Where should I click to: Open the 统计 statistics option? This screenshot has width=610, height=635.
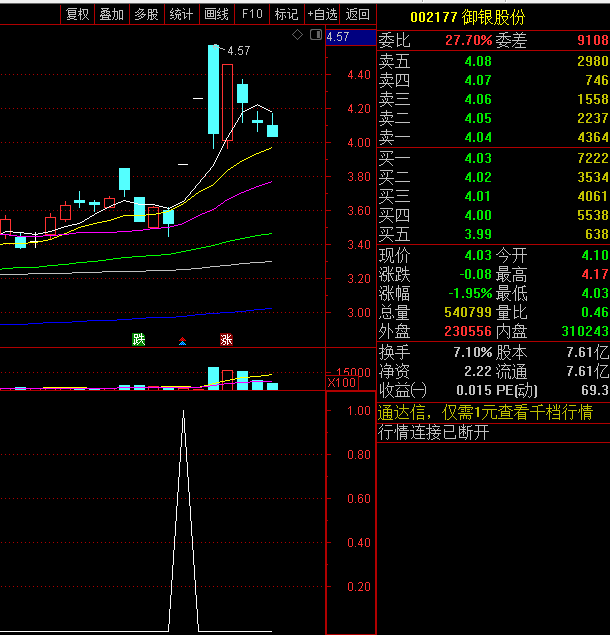pos(181,15)
